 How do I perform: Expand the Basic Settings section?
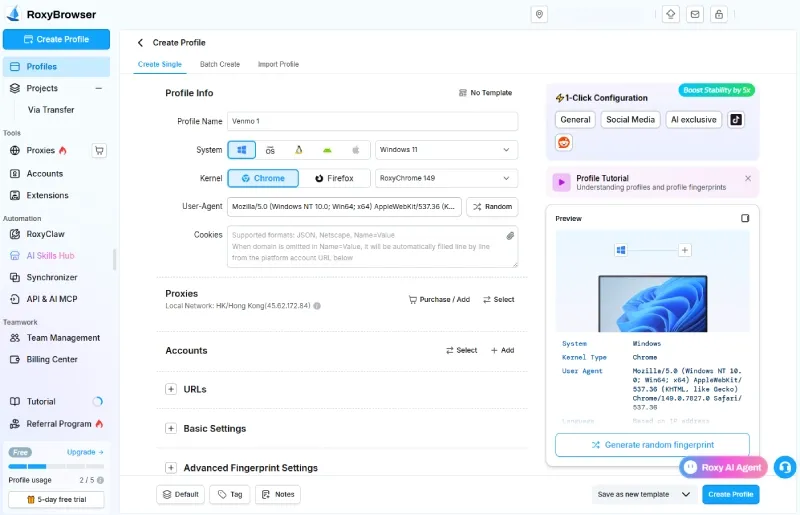point(171,429)
